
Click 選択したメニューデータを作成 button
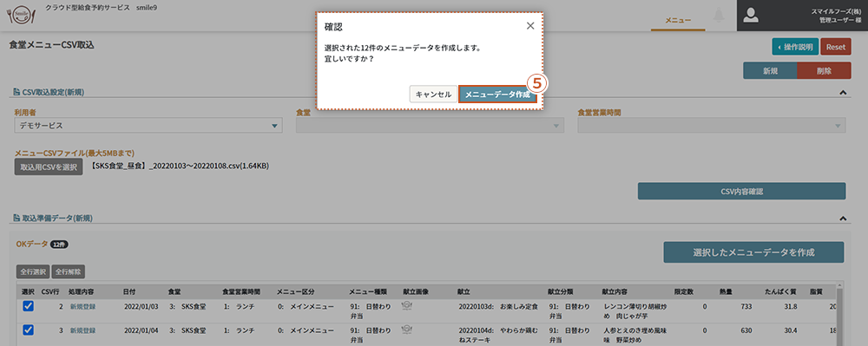pos(753,252)
